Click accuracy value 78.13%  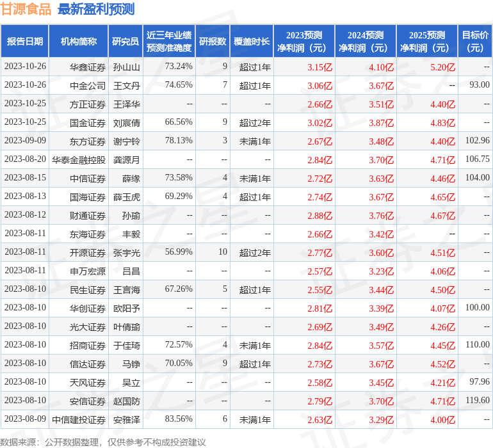179,140
